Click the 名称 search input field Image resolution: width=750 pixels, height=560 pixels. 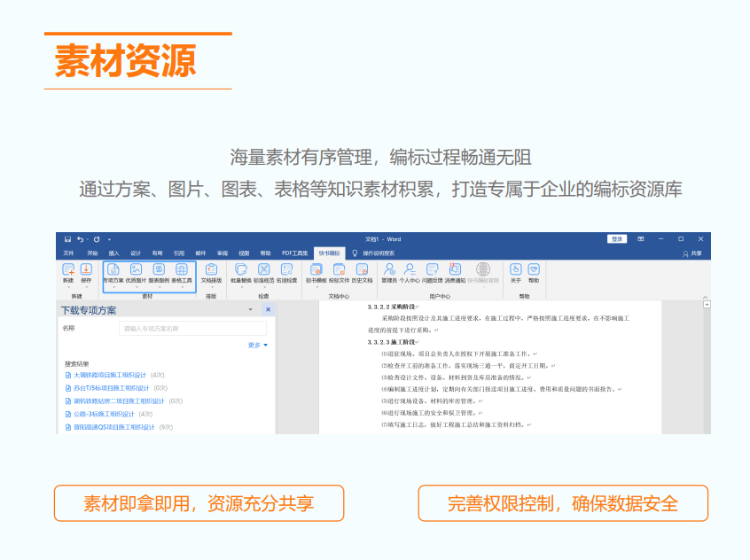[192, 329]
